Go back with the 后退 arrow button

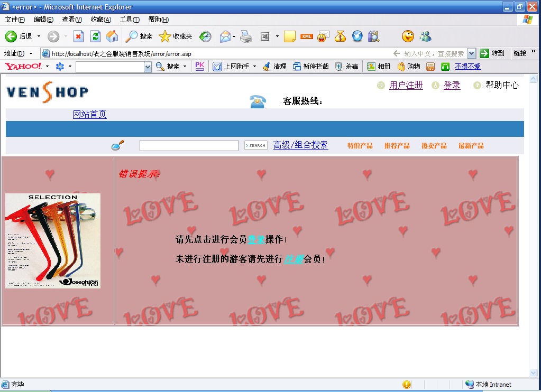pyautogui.click(x=19, y=36)
